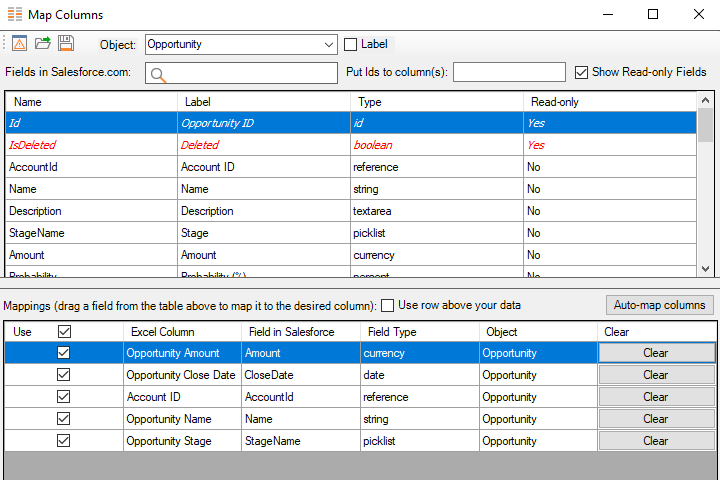The image size is (720, 480).
Task: Uncheck Show Read-only Fields checkbox
Action: click(x=581, y=73)
